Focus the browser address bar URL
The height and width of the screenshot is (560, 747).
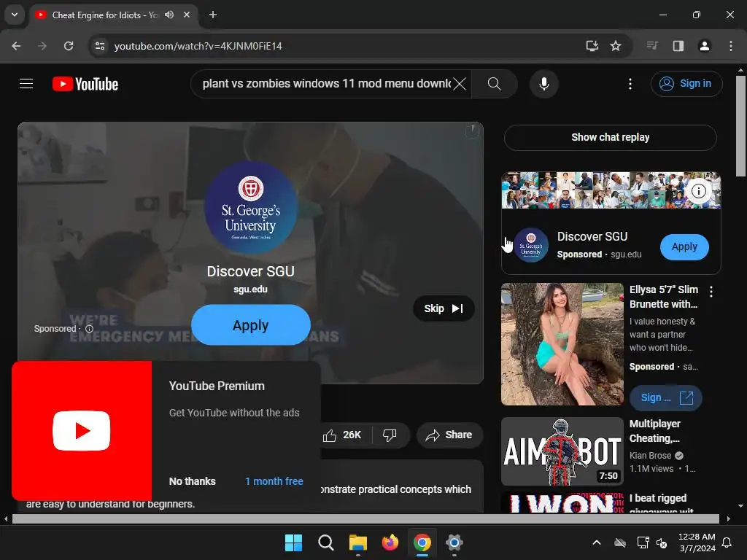pos(198,46)
